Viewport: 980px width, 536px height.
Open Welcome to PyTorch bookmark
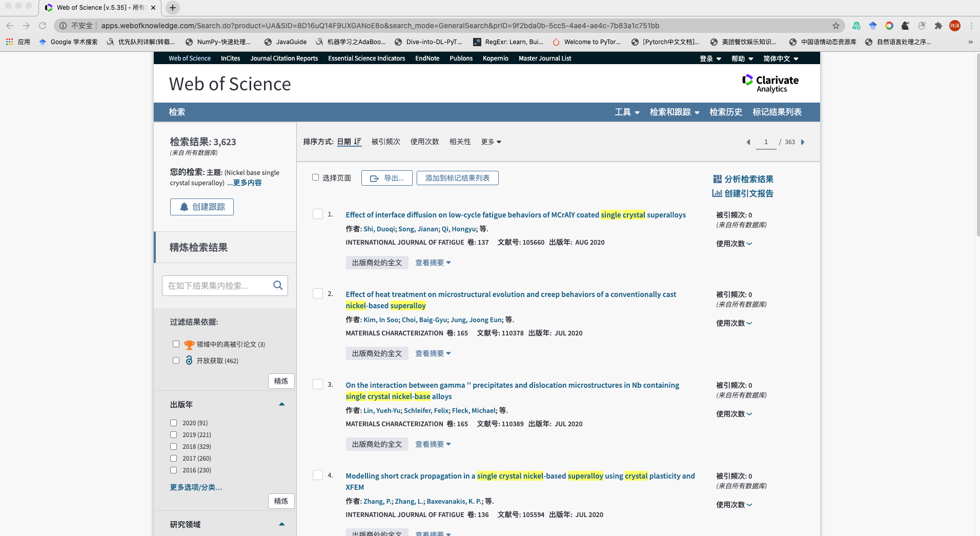587,42
